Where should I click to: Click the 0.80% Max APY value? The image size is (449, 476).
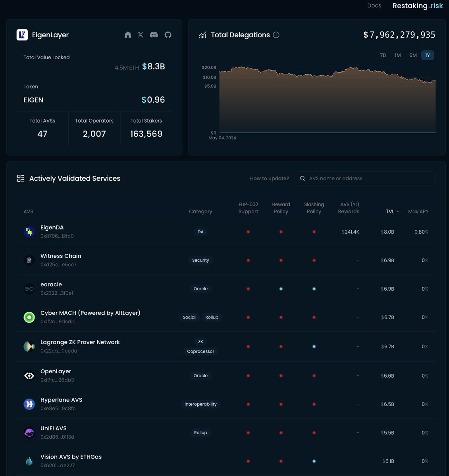421,232
